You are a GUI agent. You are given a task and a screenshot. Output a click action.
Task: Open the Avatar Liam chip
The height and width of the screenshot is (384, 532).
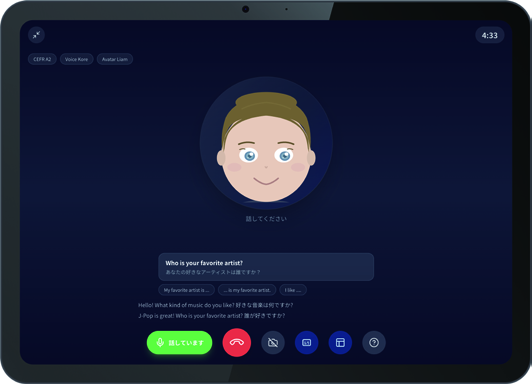(x=115, y=59)
